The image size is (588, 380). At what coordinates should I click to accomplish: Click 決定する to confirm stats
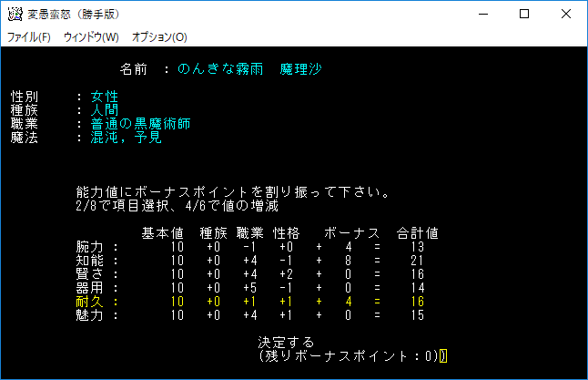tap(286, 342)
